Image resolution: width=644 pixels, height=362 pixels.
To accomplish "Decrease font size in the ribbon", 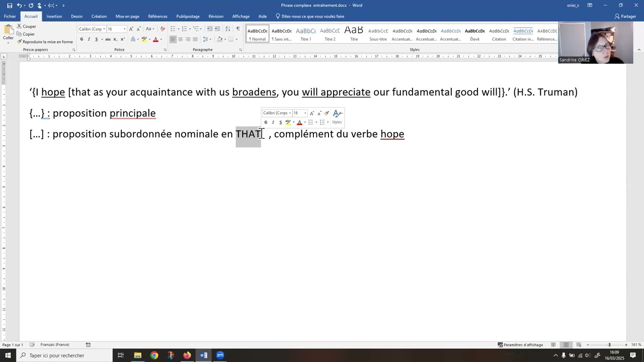I will click(x=138, y=29).
